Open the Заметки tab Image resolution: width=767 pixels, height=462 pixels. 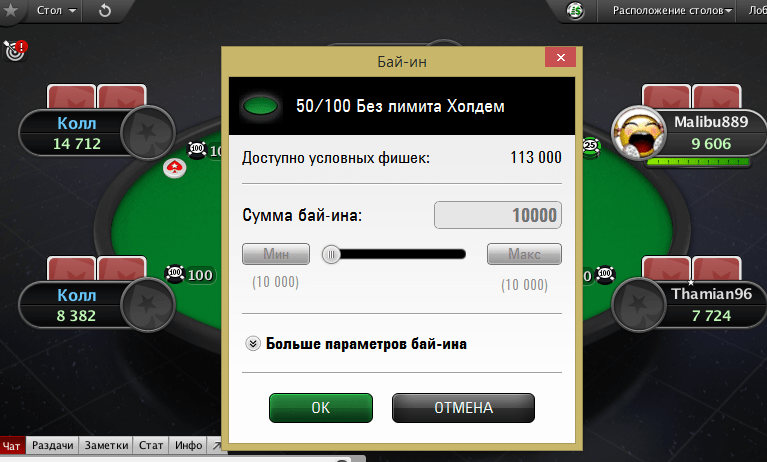[106, 445]
